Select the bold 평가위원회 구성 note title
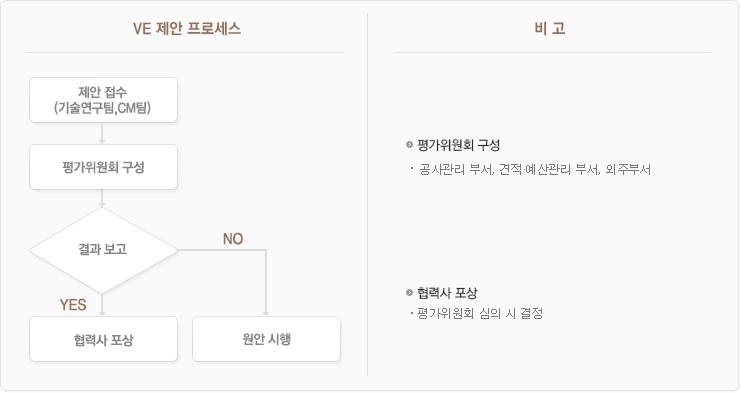The width and height of the screenshot is (741, 393). tap(458, 145)
